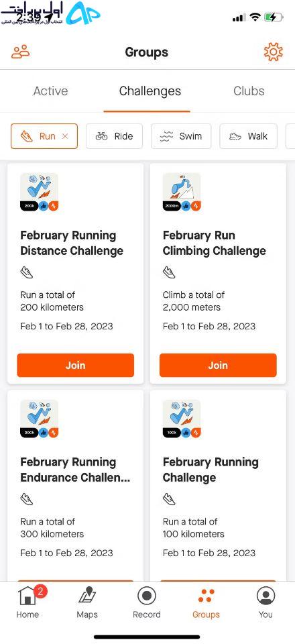Open the settings gear icon
Viewport: 295px width, 644px height.
coord(274,52)
